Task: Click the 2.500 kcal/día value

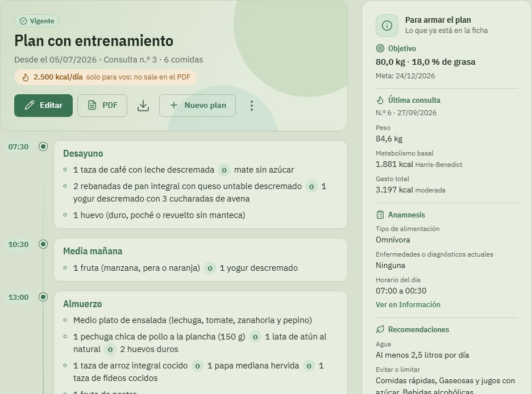Action: coord(58,77)
